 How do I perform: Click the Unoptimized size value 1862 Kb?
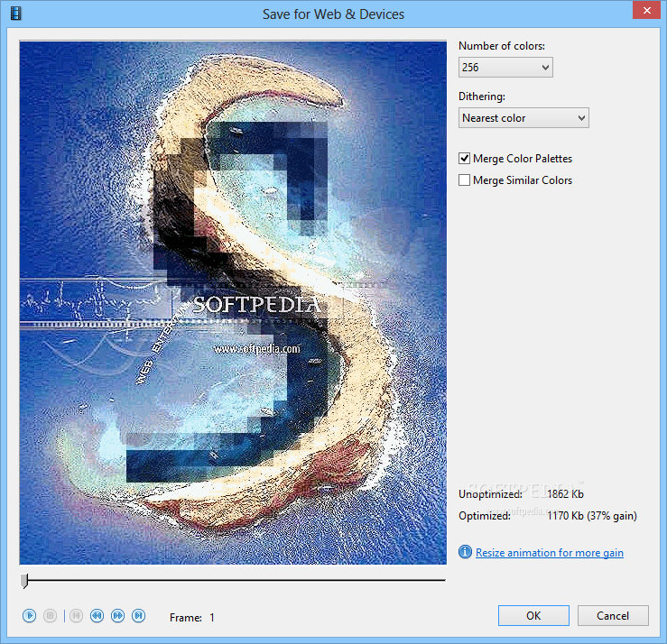(x=565, y=494)
